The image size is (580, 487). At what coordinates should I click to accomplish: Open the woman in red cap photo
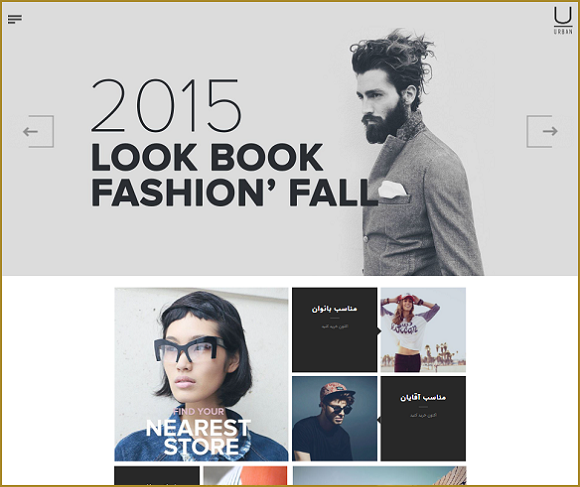[423, 330]
